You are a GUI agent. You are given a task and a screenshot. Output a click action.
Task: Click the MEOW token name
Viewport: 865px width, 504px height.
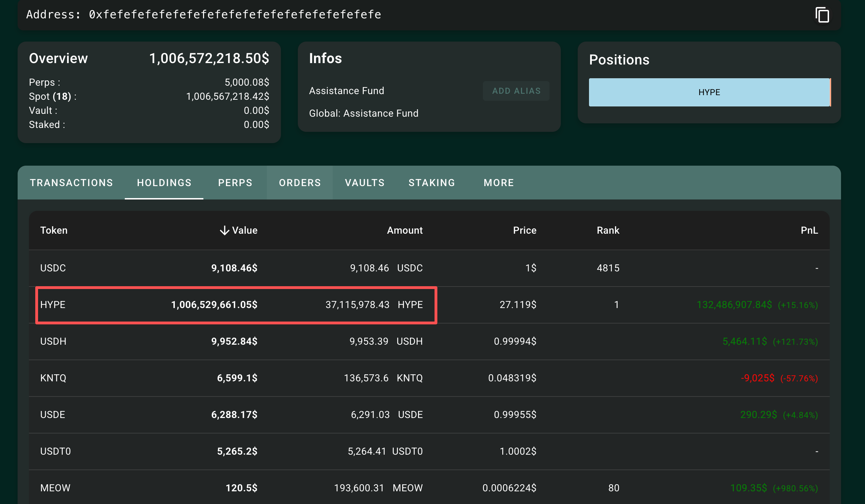(55, 488)
